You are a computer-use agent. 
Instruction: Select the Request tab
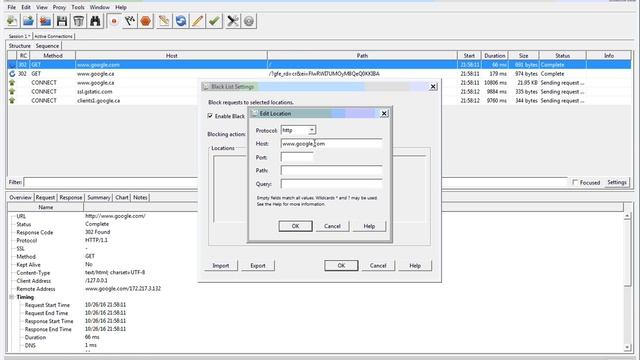45,198
